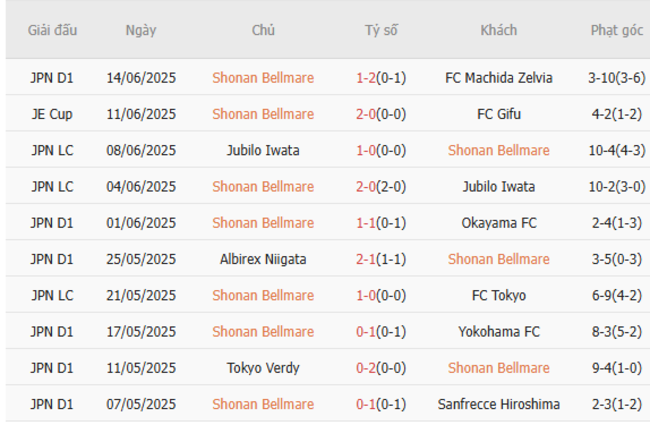Open the 0-2(0-0) score at Tokyo Verdy
This screenshot has height=425, width=650.
coord(381,368)
